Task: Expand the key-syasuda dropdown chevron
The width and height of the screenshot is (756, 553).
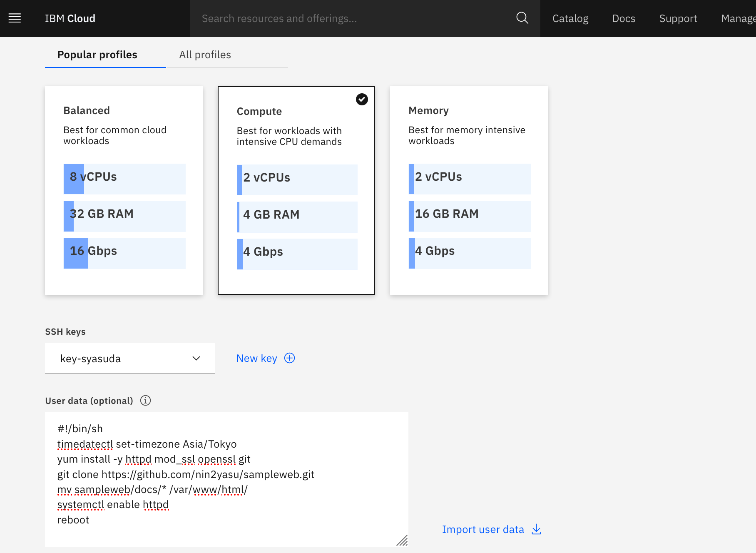Action: click(196, 359)
